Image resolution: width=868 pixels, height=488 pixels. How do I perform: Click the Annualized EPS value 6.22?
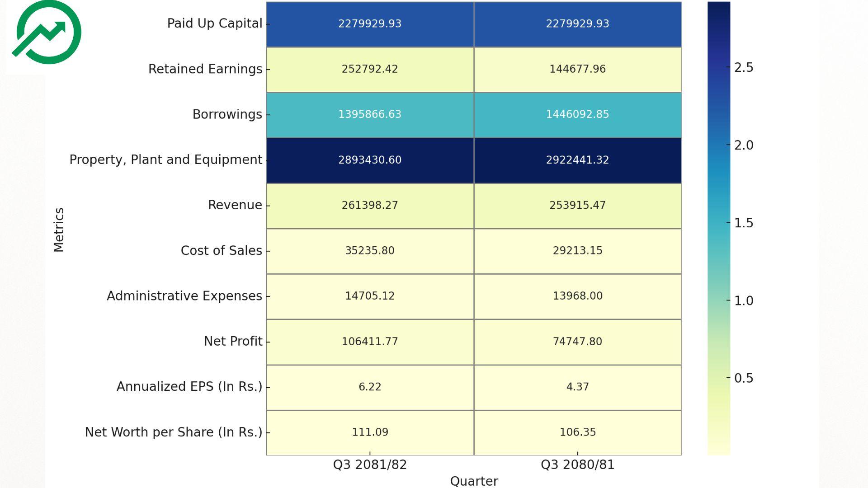370,387
